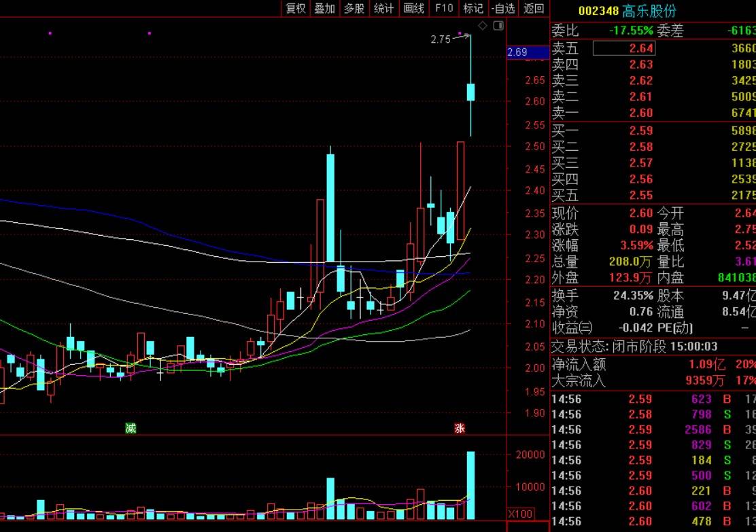Click the 涨跌 value 0.09

(x=641, y=230)
